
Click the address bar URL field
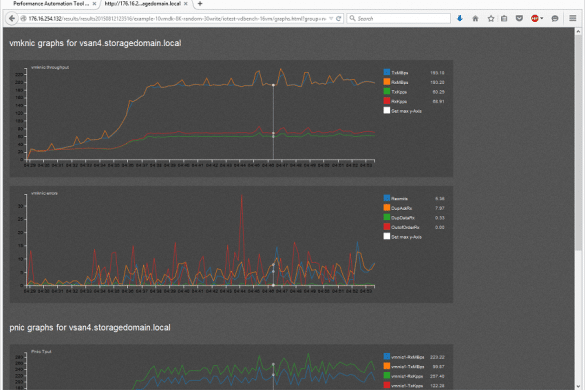point(177,18)
